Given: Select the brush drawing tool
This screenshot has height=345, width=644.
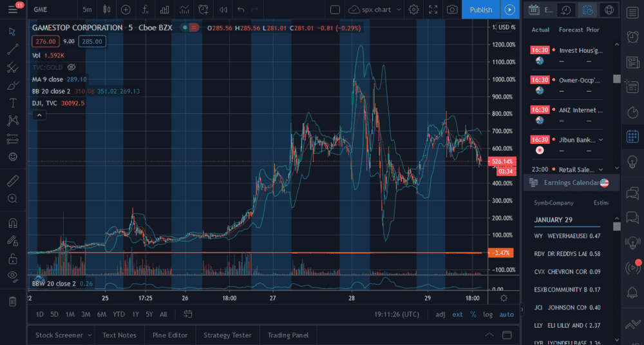Looking at the screenshot, I should pos(13,85).
